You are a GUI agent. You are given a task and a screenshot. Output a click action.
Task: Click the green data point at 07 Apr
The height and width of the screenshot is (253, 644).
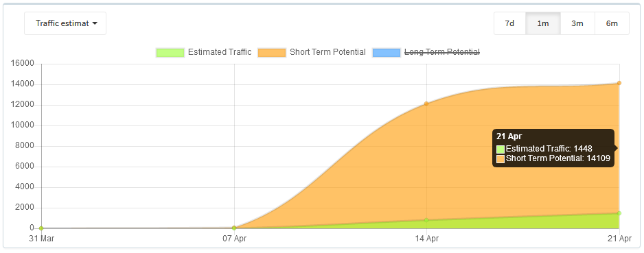(234, 228)
